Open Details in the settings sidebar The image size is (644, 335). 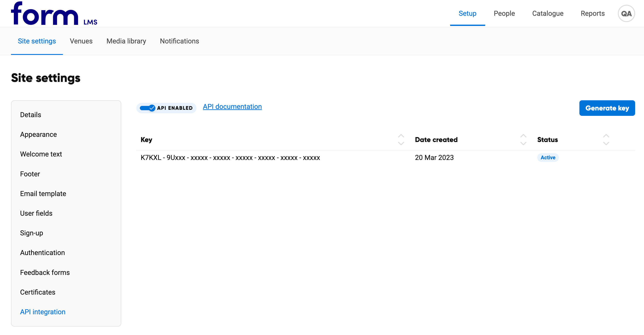30,115
